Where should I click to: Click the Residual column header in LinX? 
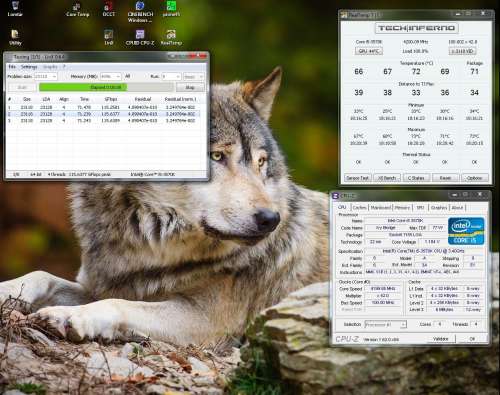[x=143, y=99]
